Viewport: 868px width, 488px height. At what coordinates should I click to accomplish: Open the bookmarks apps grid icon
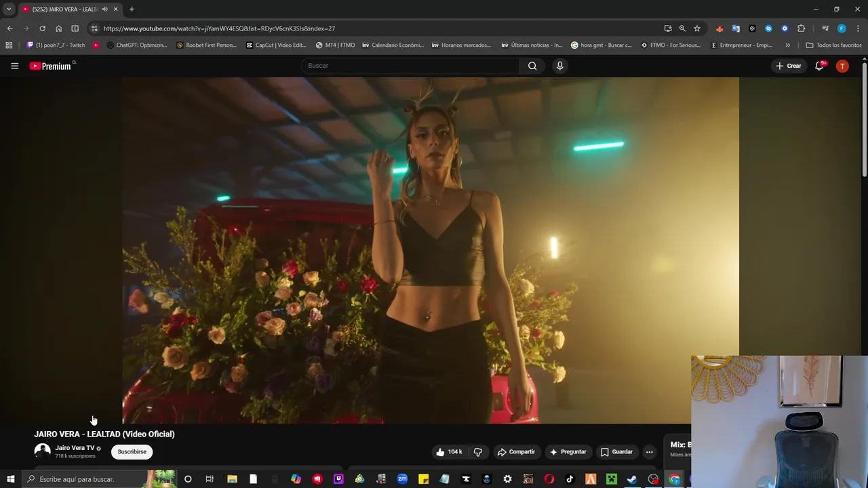[9, 45]
